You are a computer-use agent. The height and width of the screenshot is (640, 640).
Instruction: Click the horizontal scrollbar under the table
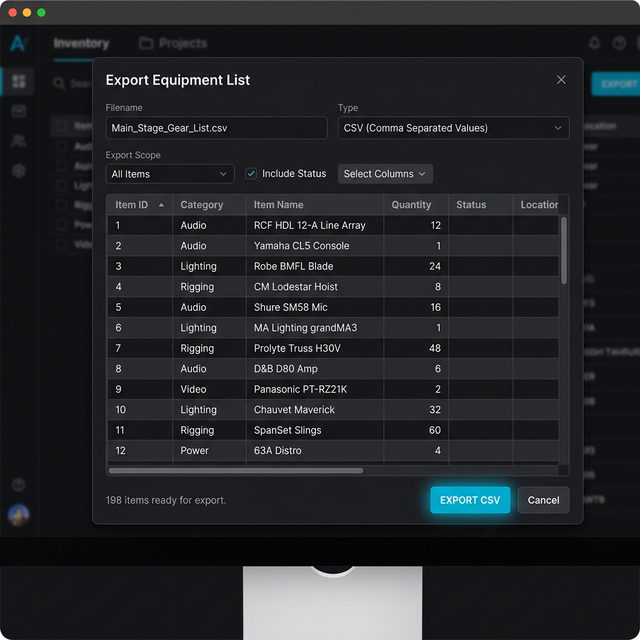click(236, 471)
